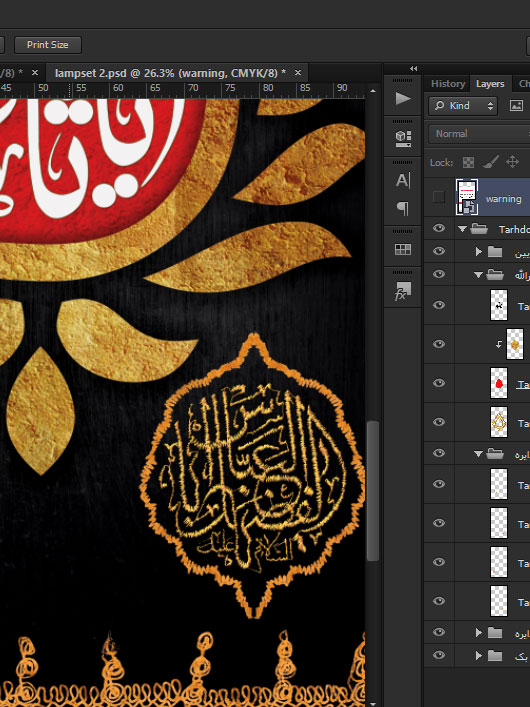Open the Normal blend mode dropdown

pos(479,134)
